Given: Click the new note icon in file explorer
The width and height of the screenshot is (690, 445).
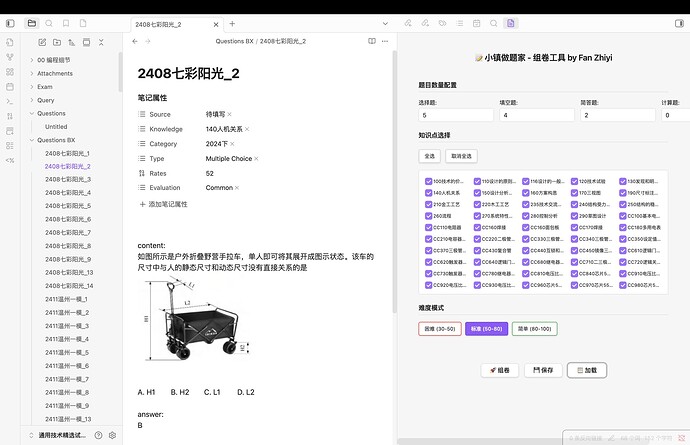Looking at the screenshot, I should coord(42,42).
